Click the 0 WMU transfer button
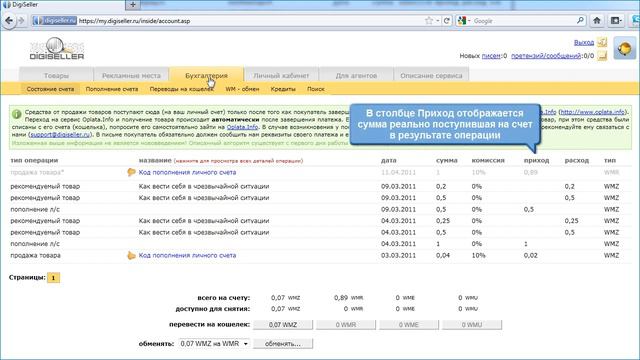 pos(472,325)
